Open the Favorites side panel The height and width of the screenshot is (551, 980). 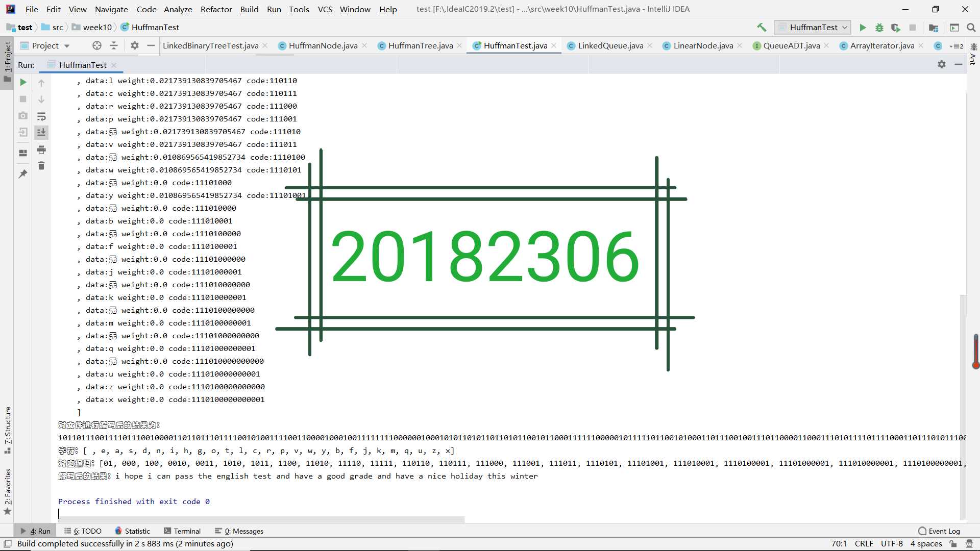(x=8, y=492)
